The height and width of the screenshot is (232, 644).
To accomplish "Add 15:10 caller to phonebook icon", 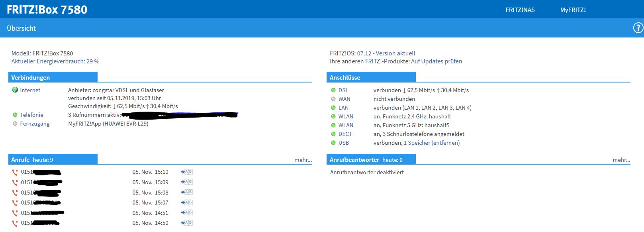I will pyautogui.click(x=186, y=172).
